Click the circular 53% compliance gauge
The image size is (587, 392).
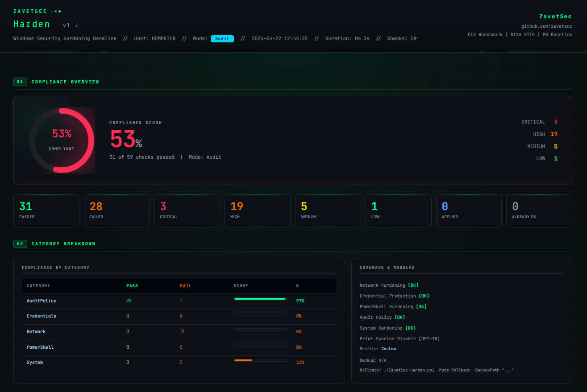click(62, 140)
